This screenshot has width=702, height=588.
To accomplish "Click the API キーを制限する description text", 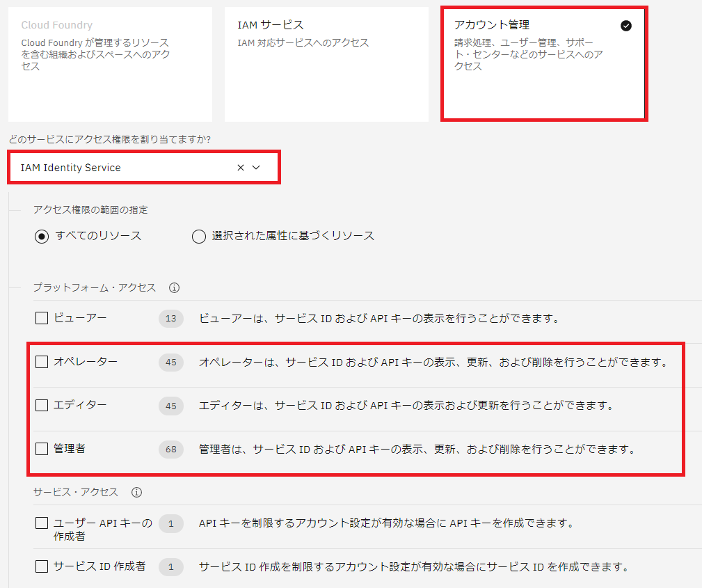I will 387,523.
